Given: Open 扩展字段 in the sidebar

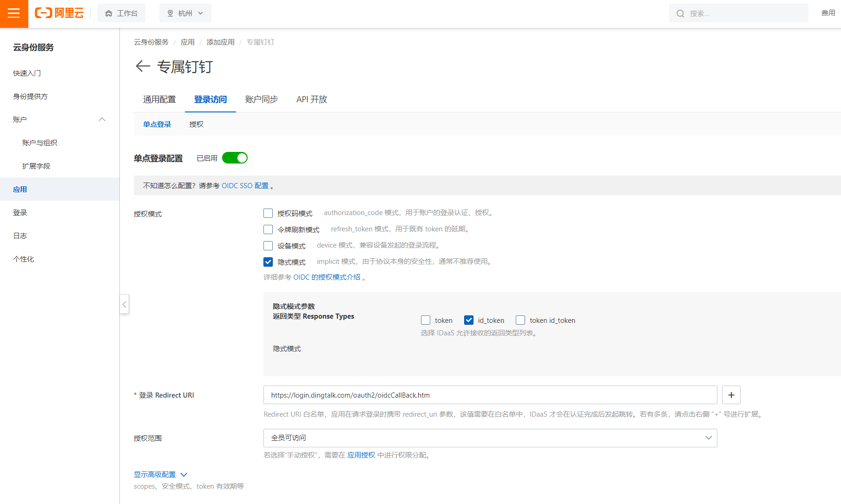Looking at the screenshot, I should pyautogui.click(x=36, y=166).
